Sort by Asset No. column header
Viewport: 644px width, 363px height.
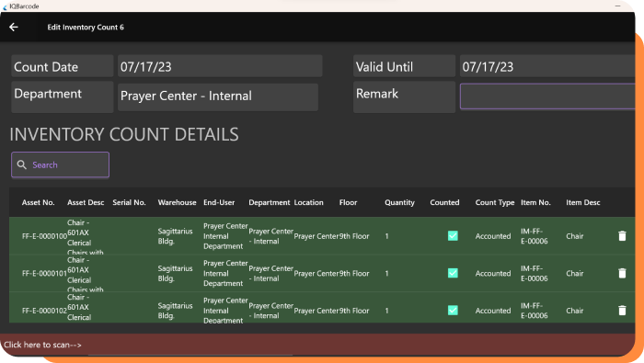click(39, 202)
